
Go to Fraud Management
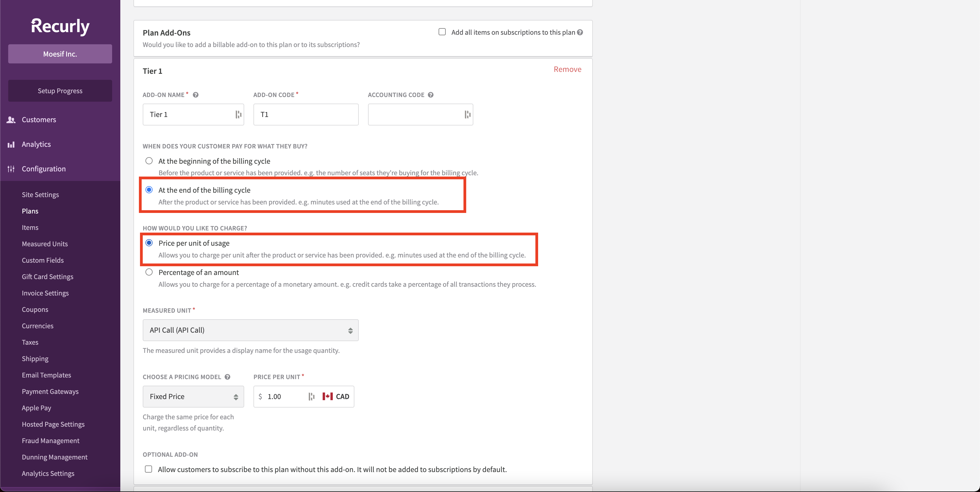(51, 441)
